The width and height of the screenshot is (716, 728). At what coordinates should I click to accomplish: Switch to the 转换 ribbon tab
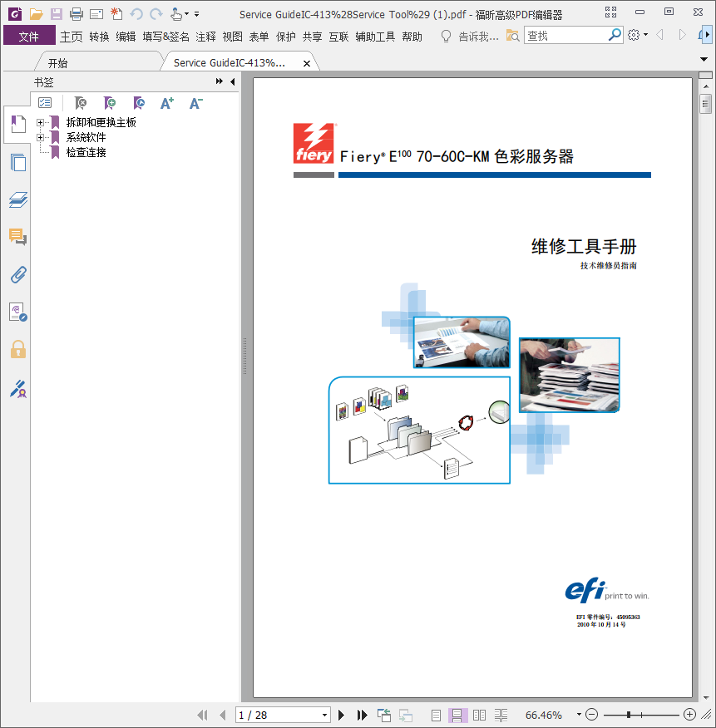coord(99,37)
